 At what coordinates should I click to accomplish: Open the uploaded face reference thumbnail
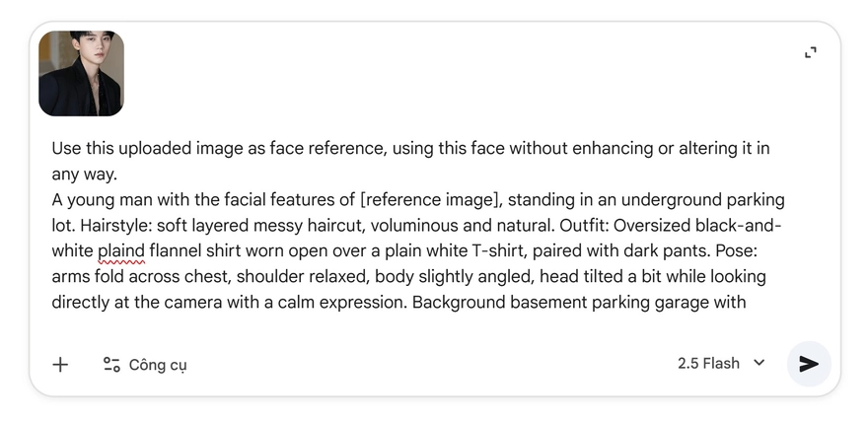coord(81,73)
